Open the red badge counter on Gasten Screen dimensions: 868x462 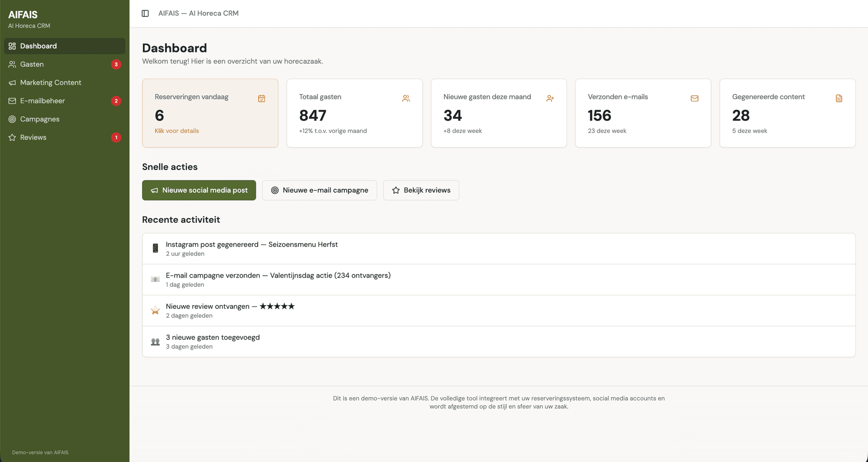coord(116,64)
